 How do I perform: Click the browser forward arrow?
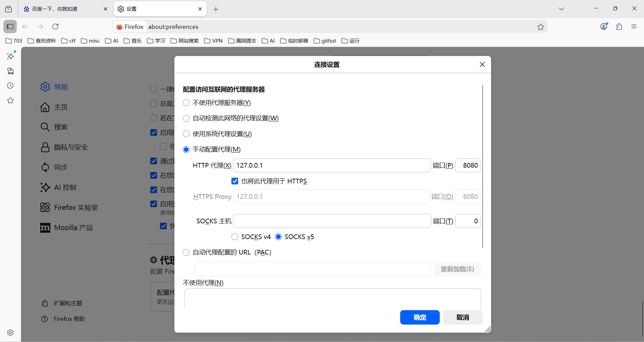pyautogui.click(x=40, y=26)
